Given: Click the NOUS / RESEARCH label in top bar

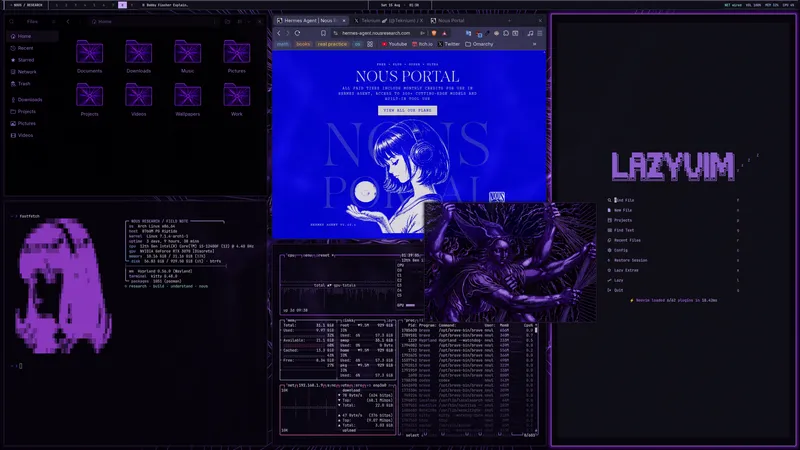Looking at the screenshot, I should coord(27,5).
